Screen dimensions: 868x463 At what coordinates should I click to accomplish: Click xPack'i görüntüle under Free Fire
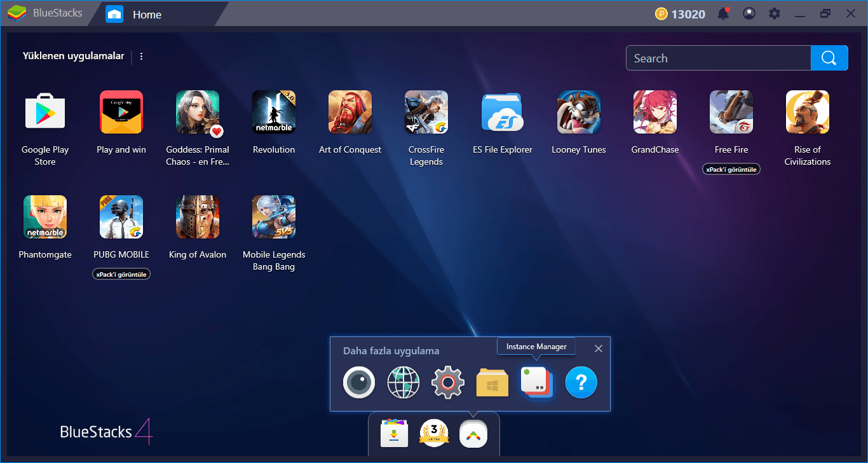731,169
